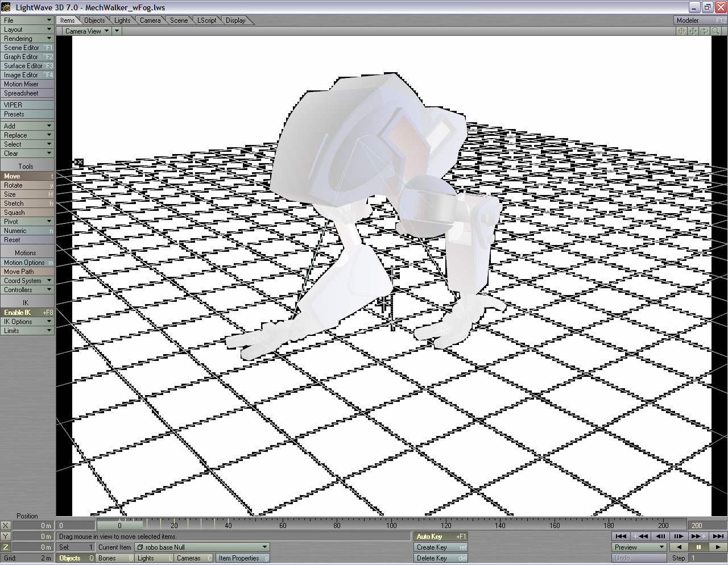
Task: Select the Stretch tool
Action: (x=27, y=203)
